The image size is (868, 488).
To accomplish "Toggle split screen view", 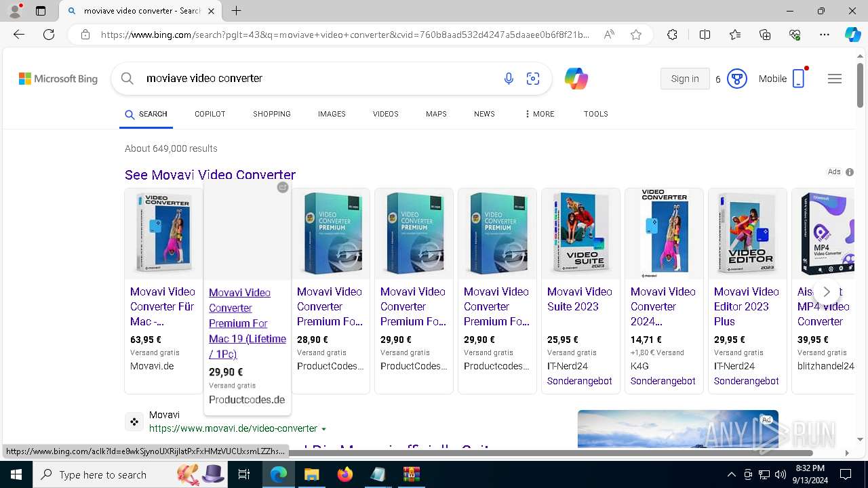I will click(x=705, y=35).
